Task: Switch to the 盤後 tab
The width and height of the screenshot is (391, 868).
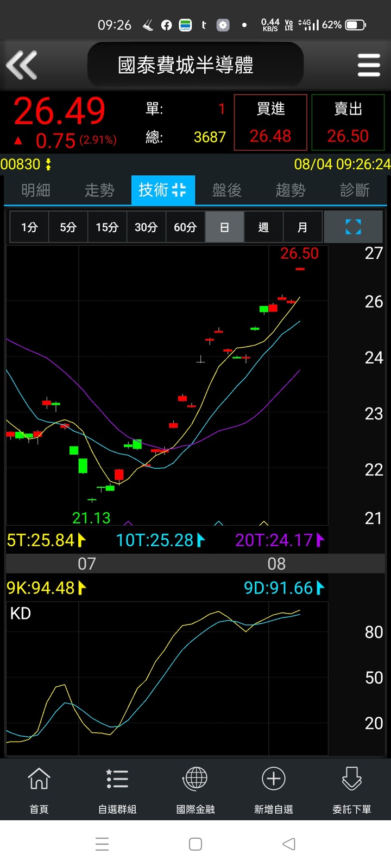Action: [x=226, y=190]
